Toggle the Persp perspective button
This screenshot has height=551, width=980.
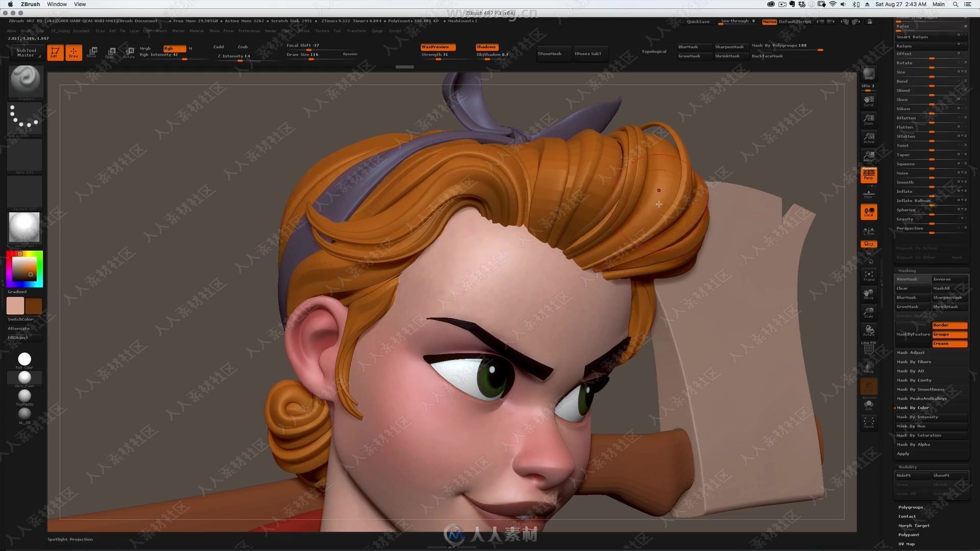[869, 174]
